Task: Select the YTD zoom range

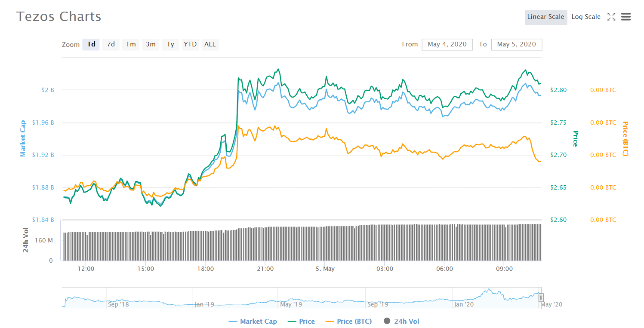Action: [x=190, y=44]
